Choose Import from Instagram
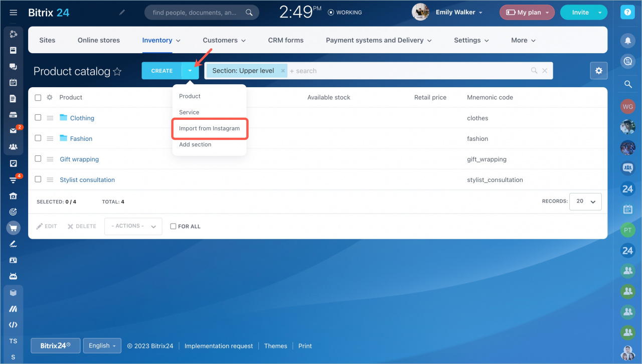Image resolution: width=642 pixels, height=364 pixels. [x=209, y=128]
